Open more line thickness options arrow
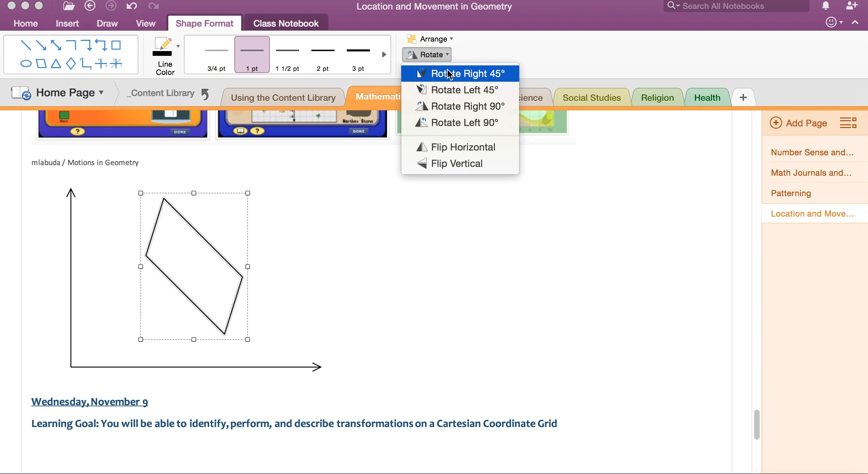The width and height of the screenshot is (868, 474). pyautogui.click(x=384, y=54)
